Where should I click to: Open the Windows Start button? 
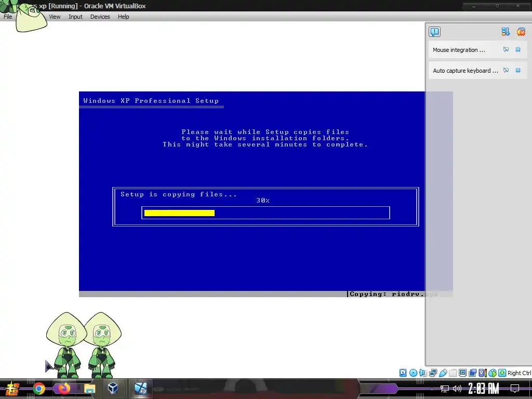click(x=12, y=389)
